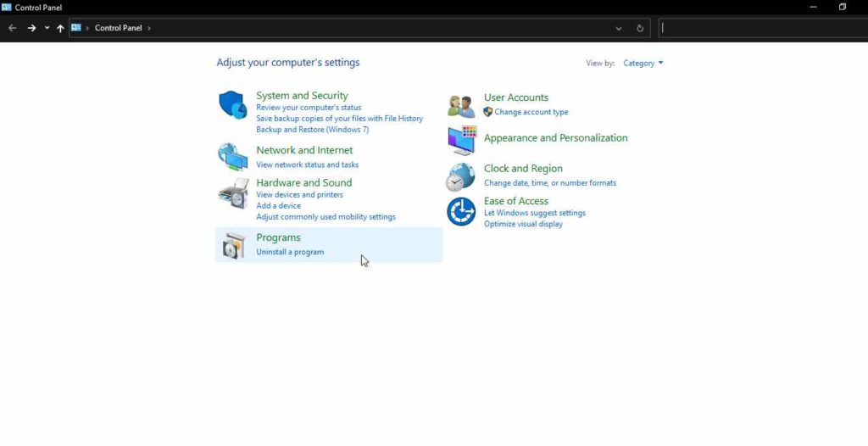This screenshot has height=446, width=868.
Task: Open View devices and printers
Action: [x=299, y=194]
